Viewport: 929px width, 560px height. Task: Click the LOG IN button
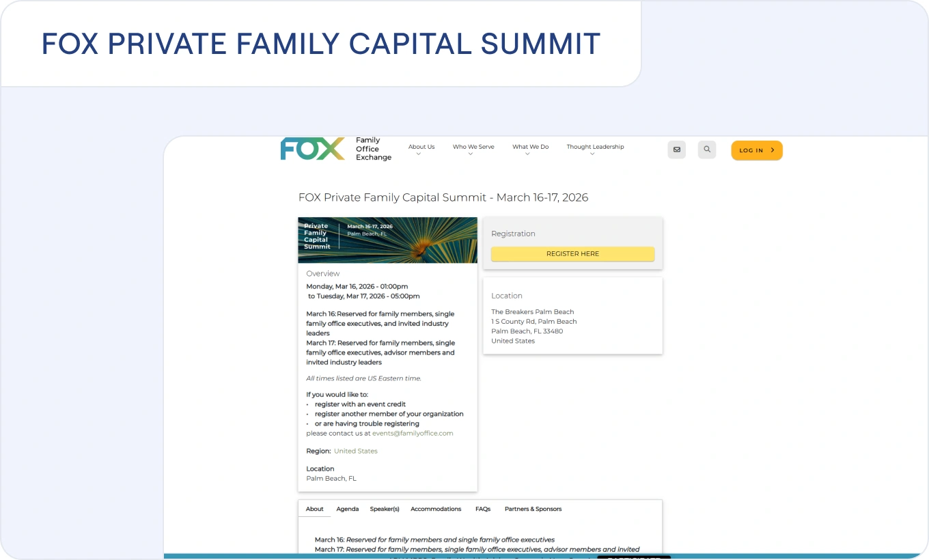[x=757, y=150]
